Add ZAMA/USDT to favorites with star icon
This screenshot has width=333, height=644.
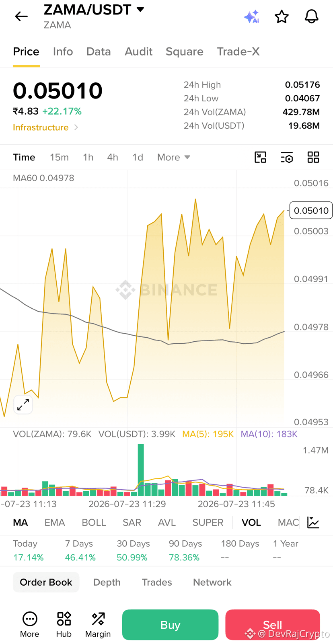282,16
